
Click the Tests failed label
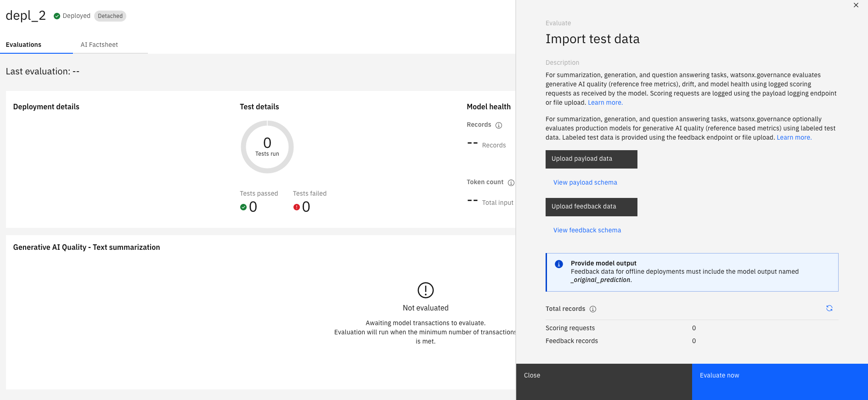[310, 193]
